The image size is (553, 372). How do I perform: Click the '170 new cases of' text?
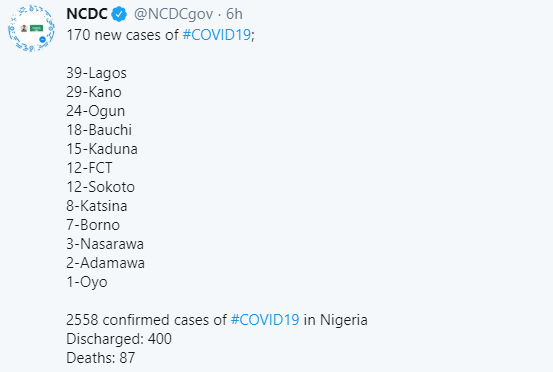point(122,35)
